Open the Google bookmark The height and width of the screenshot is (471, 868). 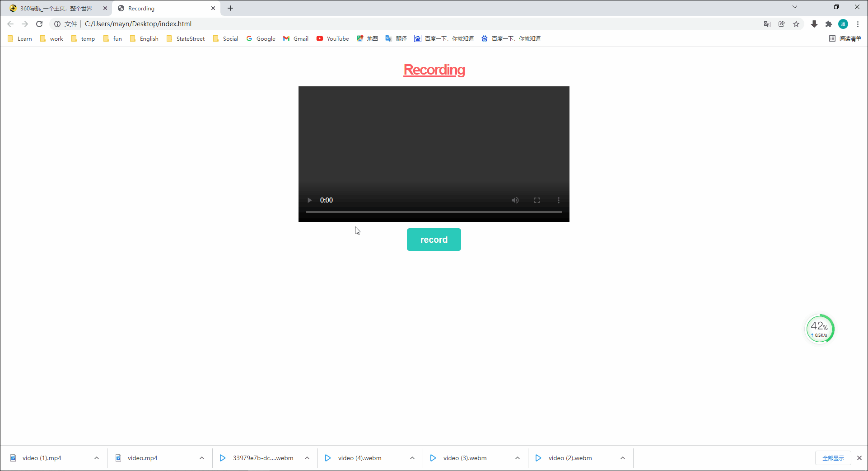click(x=261, y=38)
